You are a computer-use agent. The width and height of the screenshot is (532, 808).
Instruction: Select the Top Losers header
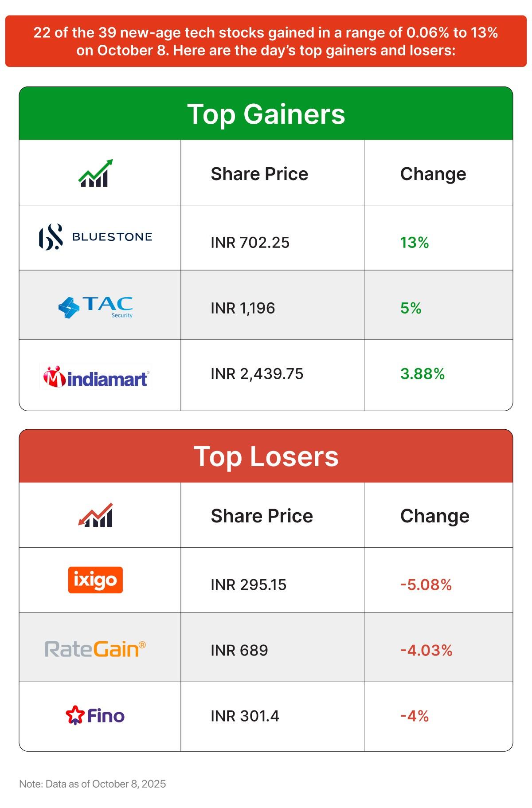pyautogui.click(x=266, y=456)
